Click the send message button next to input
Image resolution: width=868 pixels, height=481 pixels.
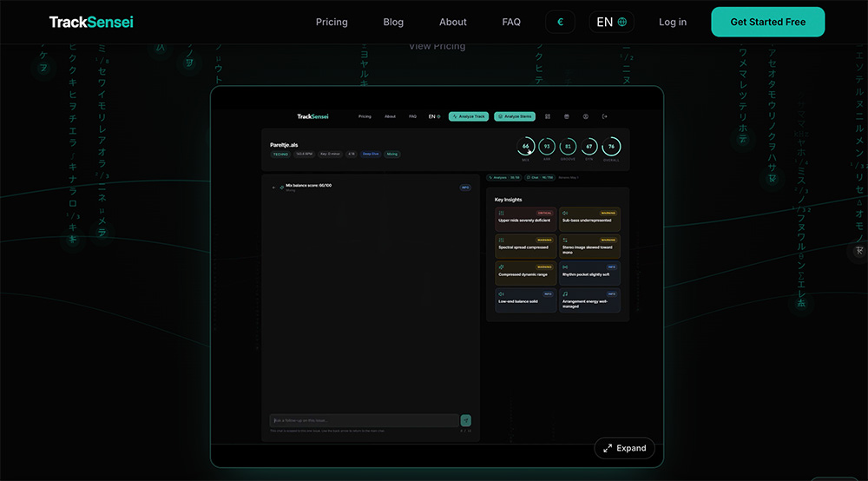click(466, 421)
